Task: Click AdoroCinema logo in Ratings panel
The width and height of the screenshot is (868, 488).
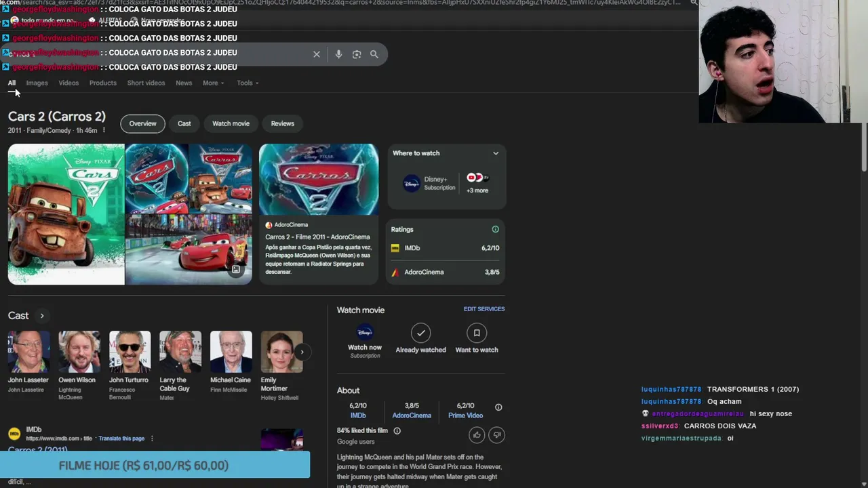Action: click(x=395, y=272)
